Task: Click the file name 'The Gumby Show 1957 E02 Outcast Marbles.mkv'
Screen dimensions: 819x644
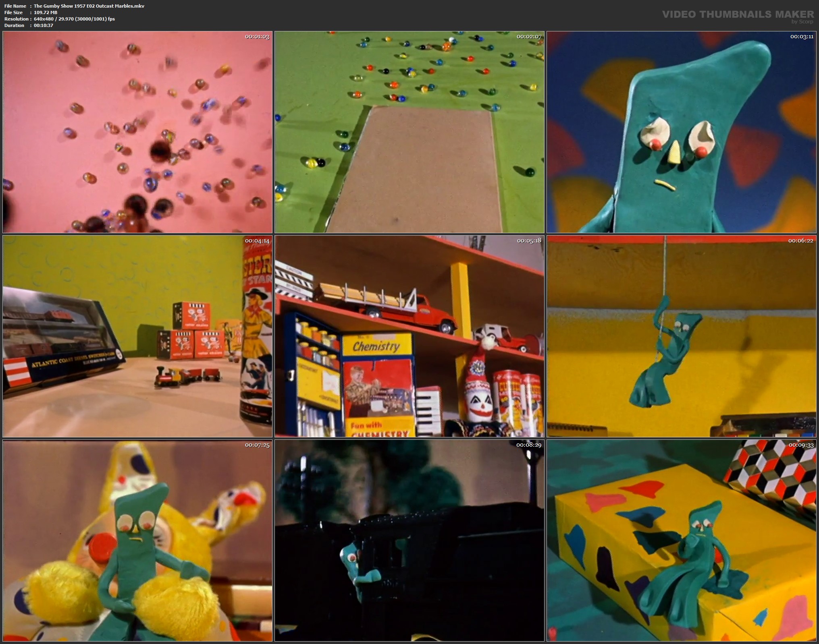Action: [89, 6]
